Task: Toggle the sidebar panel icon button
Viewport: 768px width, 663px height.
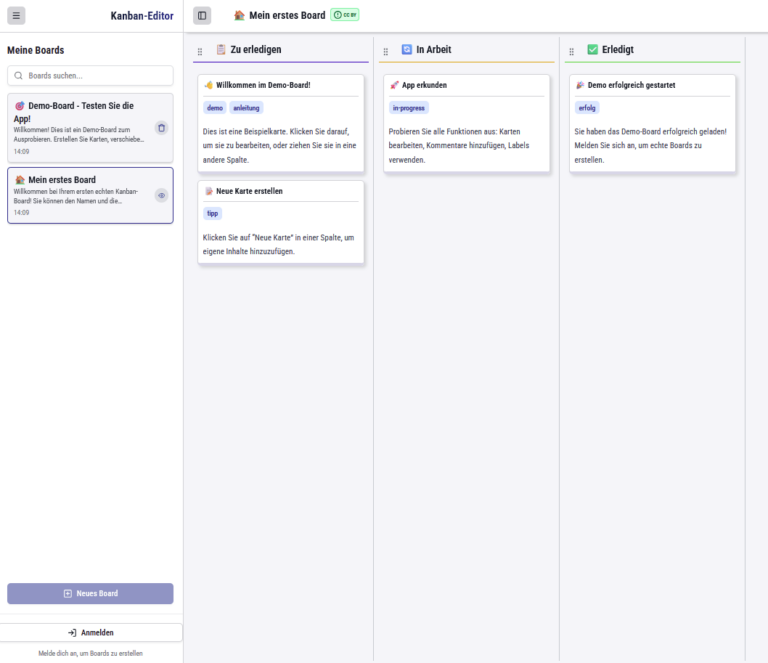Action: tap(202, 16)
